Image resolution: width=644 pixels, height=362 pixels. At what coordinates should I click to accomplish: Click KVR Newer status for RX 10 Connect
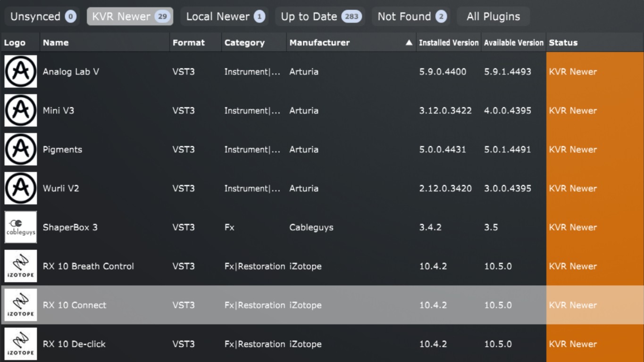[x=573, y=305]
